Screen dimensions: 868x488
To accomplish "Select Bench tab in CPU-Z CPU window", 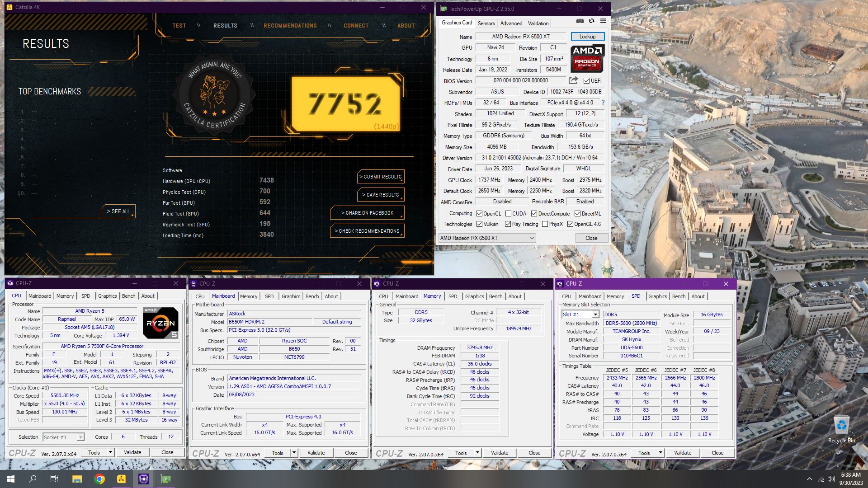I will (128, 296).
